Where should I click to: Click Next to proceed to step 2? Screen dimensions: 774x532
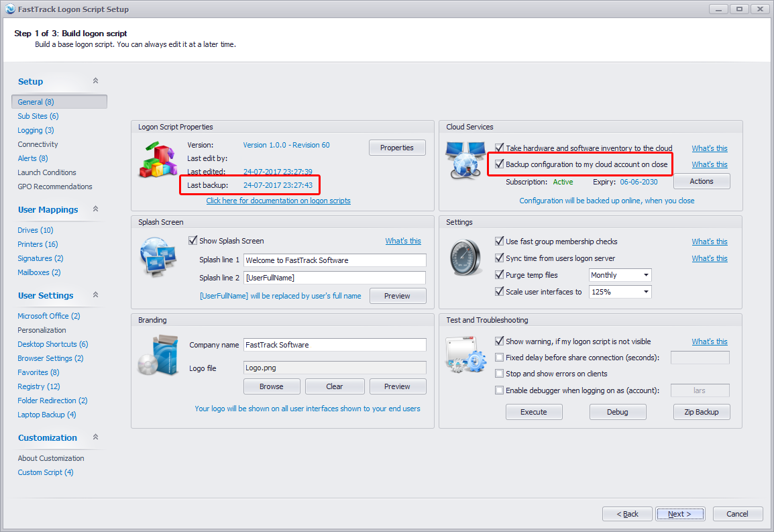tap(679, 514)
